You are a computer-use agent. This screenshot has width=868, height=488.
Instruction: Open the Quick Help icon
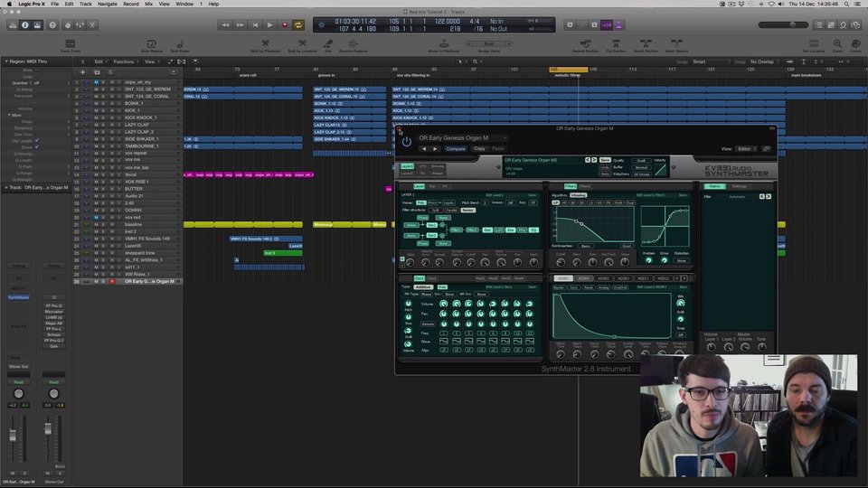pos(52,25)
